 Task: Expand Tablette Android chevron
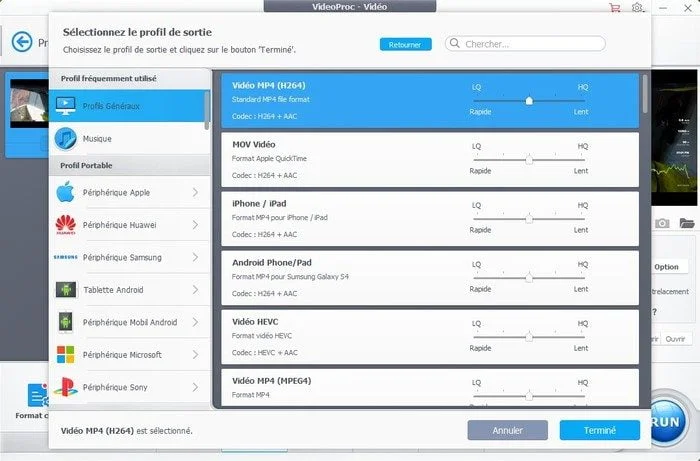(x=195, y=290)
